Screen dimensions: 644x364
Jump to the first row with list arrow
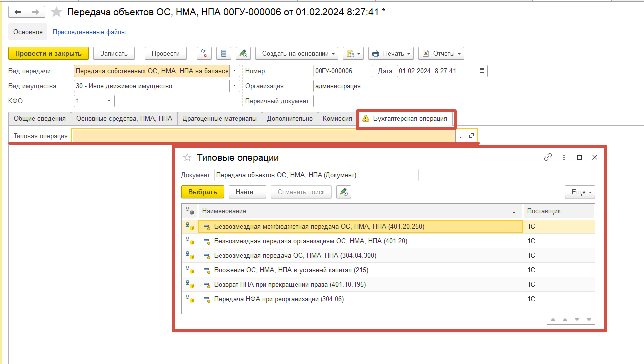click(x=553, y=319)
